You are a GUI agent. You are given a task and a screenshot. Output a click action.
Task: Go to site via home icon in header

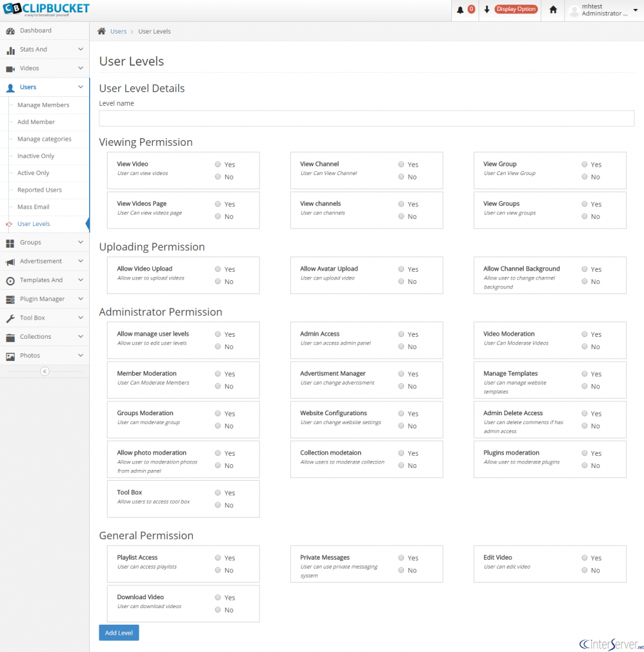[553, 9]
